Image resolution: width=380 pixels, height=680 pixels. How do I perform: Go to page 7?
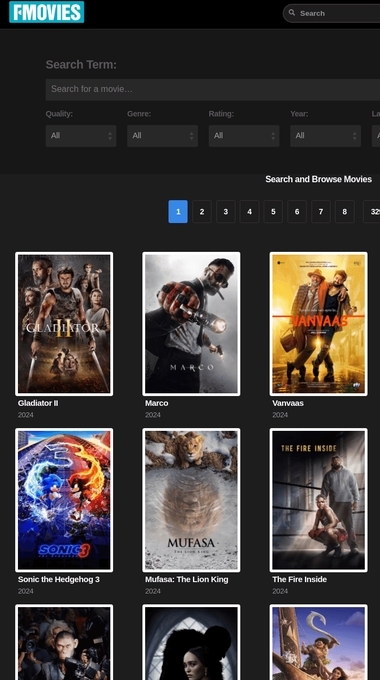321,212
